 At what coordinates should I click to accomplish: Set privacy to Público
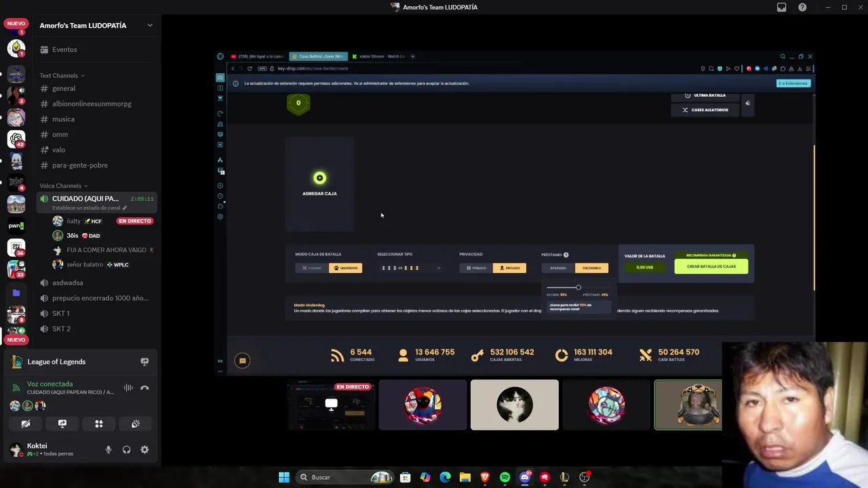(476, 268)
